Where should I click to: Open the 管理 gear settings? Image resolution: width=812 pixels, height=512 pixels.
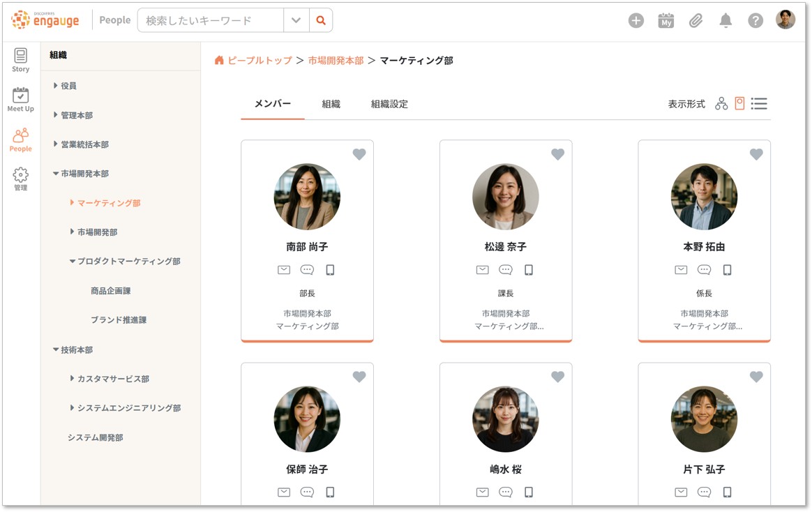point(21,179)
